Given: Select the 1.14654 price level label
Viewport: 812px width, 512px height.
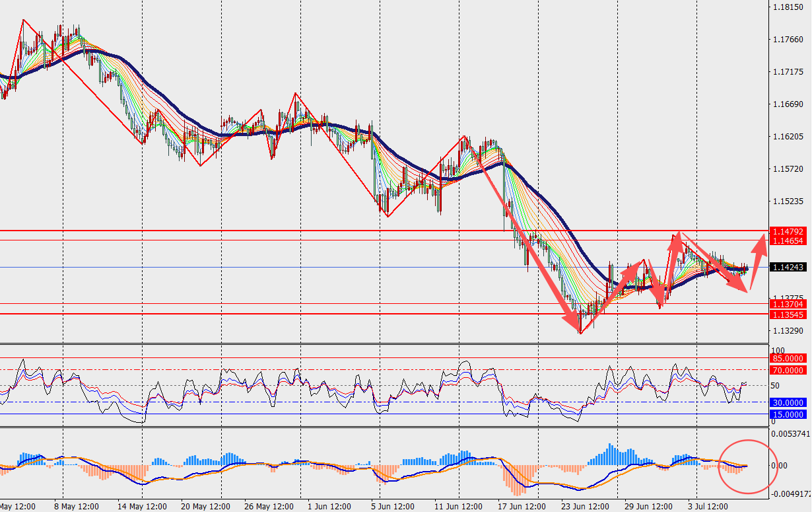Looking at the screenshot, I should coord(788,241).
